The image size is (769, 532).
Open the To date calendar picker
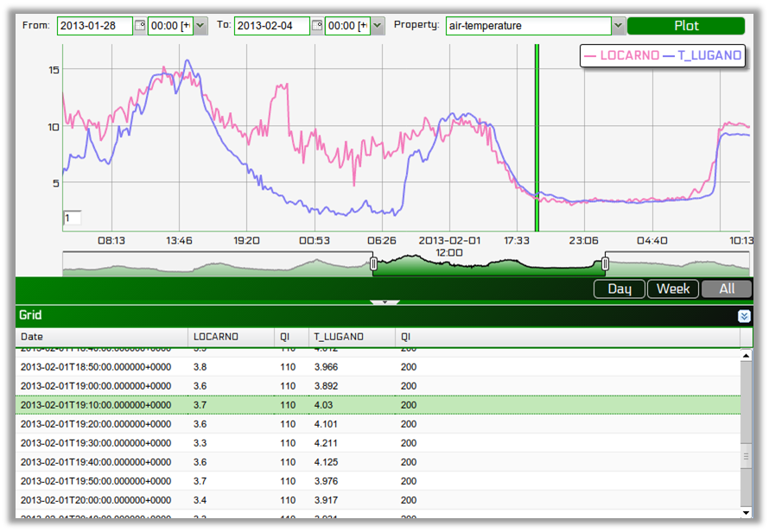(x=319, y=25)
